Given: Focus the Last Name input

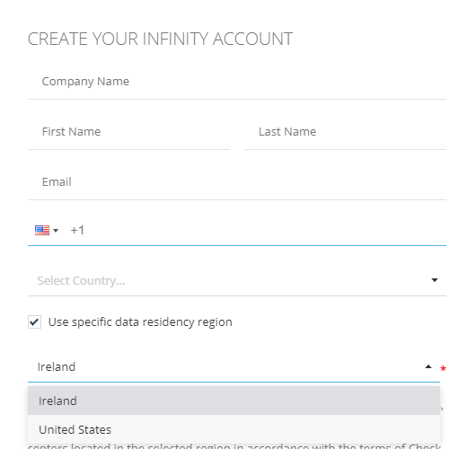Looking at the screenshot, I should [345, 132].
